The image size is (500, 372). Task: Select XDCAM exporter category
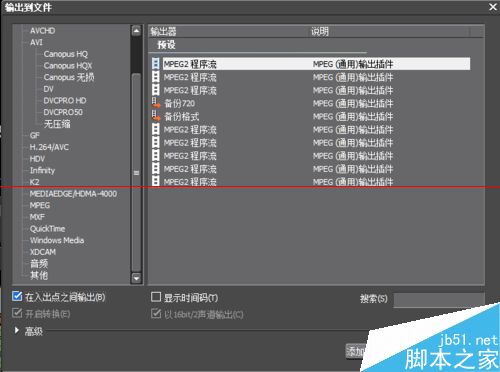pyautogui.click(x=43, y=252)
